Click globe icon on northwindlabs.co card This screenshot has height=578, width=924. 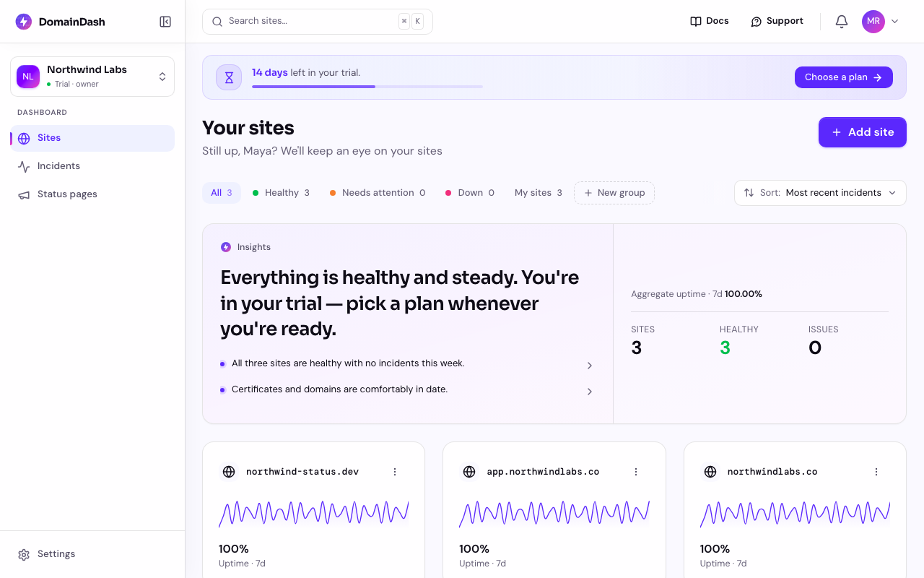tap(710, 472)
